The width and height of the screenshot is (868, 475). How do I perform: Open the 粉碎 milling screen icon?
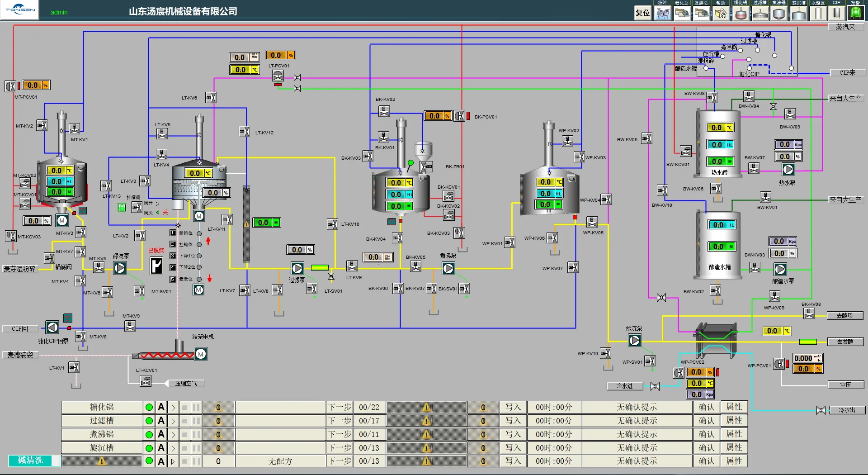(x=663, y=13)
